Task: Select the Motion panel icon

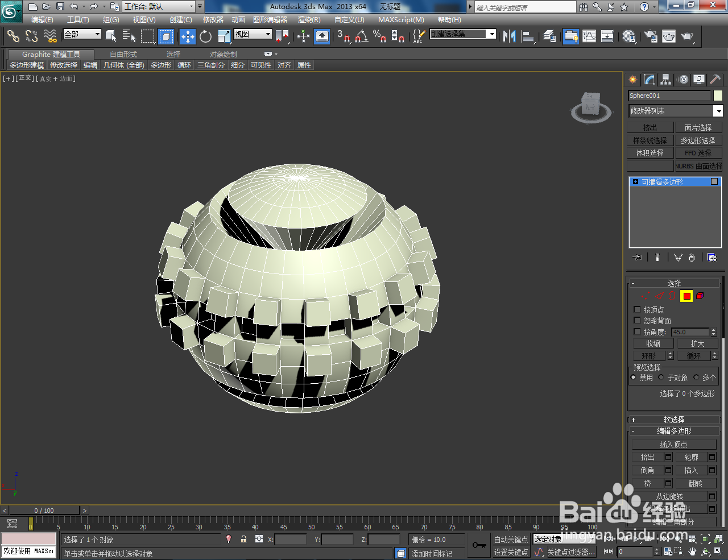Action: (x=682, y=80)
